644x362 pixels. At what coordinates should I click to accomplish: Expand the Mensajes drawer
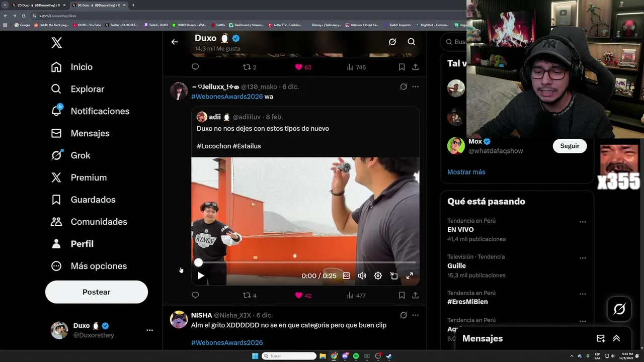pyautogui.click(x=616, y=338)
